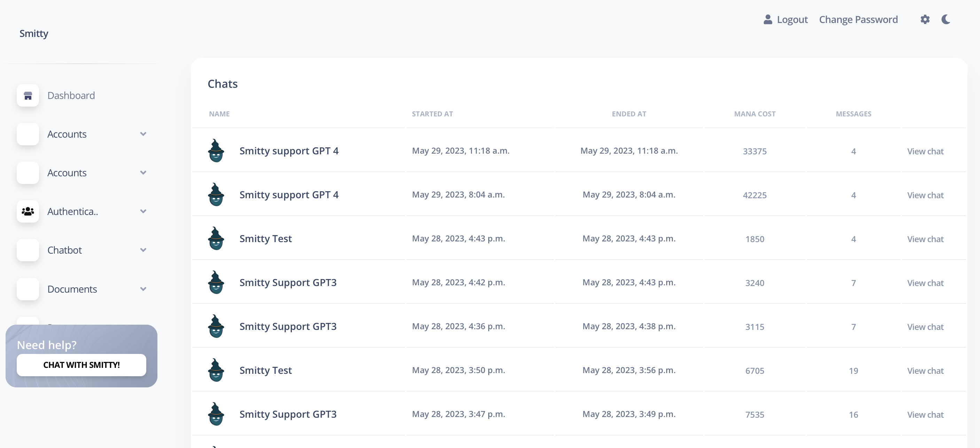Open the settings gear icon
Screen dimensions: 980x448
pyautogui.click(x=925, y=20)
